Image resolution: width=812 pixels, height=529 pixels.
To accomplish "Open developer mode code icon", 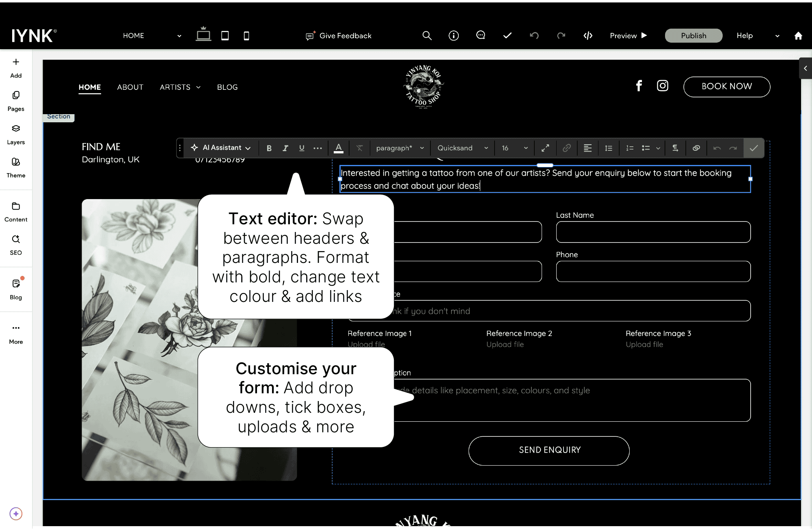I will (587, 36).
